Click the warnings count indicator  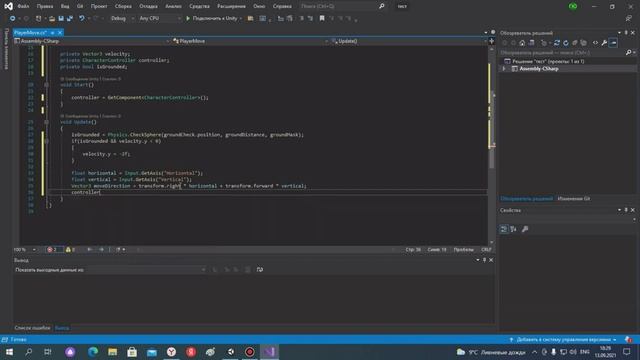pyautogui.click(x=70, y=249)
